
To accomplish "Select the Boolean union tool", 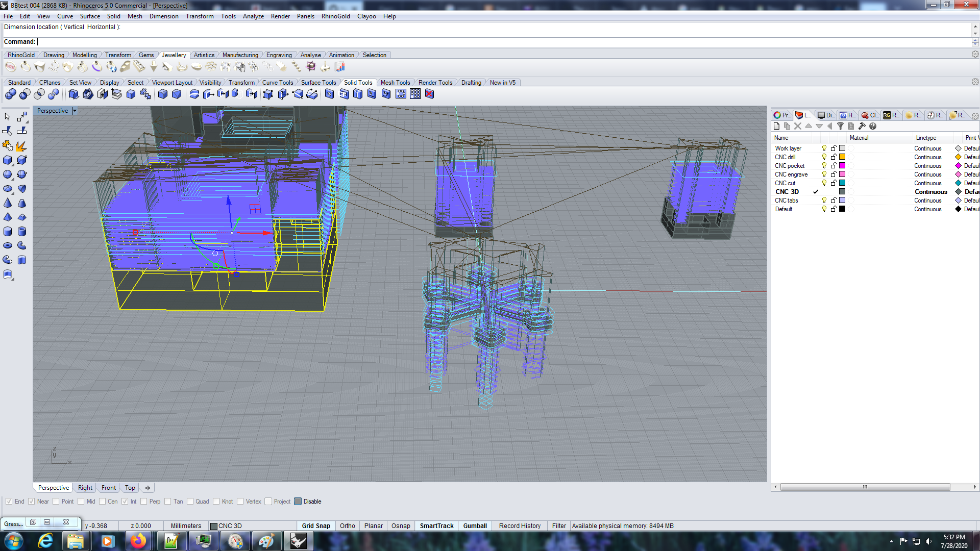I will (11, 94).
